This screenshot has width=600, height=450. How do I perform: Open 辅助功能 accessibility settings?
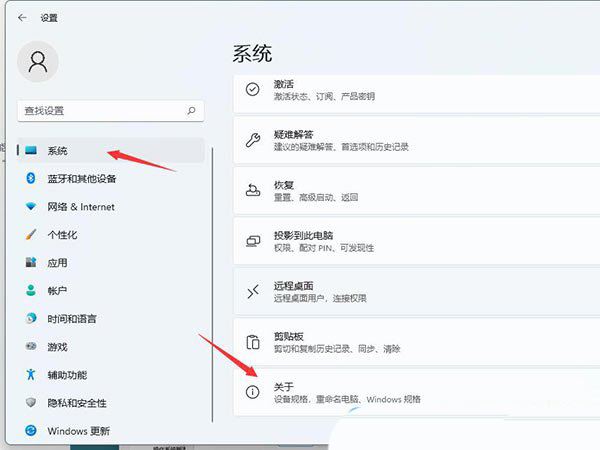point(67,374)
